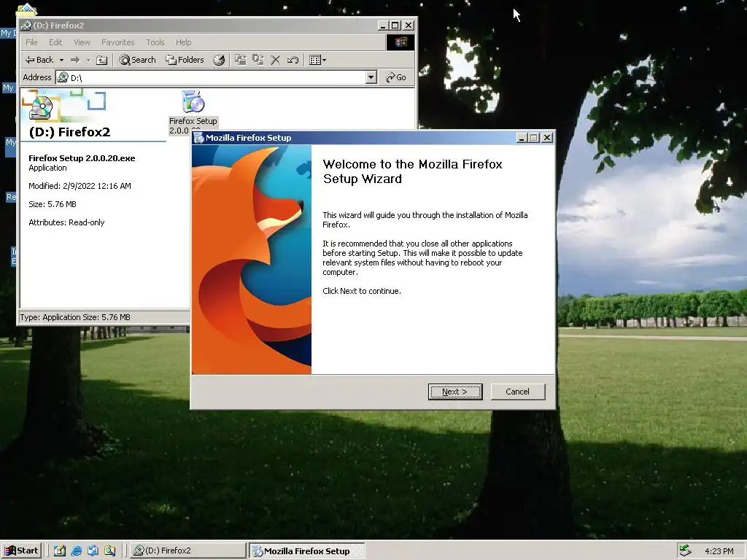Expand the Address bar dropdown arrow
Screen dimensions: 747x560
click(x=371, y=77)
